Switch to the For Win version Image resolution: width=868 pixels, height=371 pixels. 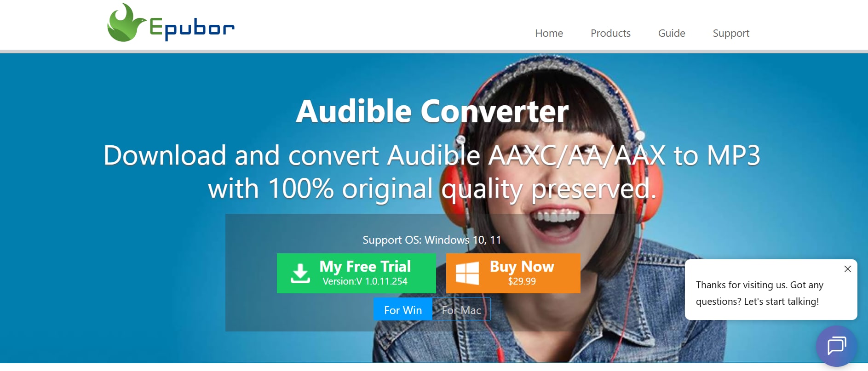tap(403, 310)
